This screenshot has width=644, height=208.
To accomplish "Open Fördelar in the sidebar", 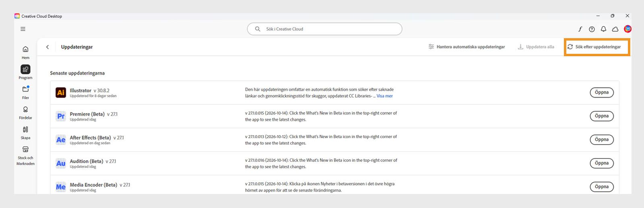I will coord(25,112).
